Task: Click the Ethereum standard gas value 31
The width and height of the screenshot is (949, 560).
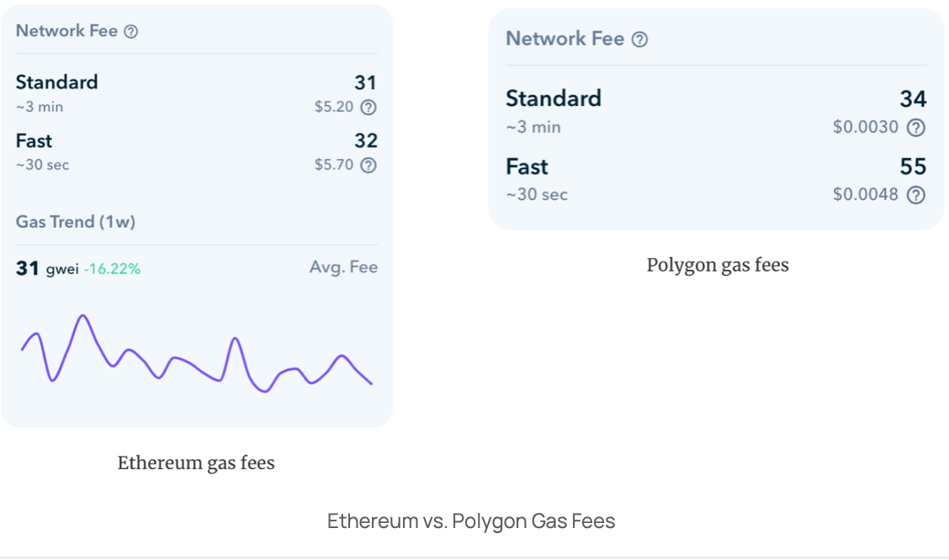Action: coord(366,82)
